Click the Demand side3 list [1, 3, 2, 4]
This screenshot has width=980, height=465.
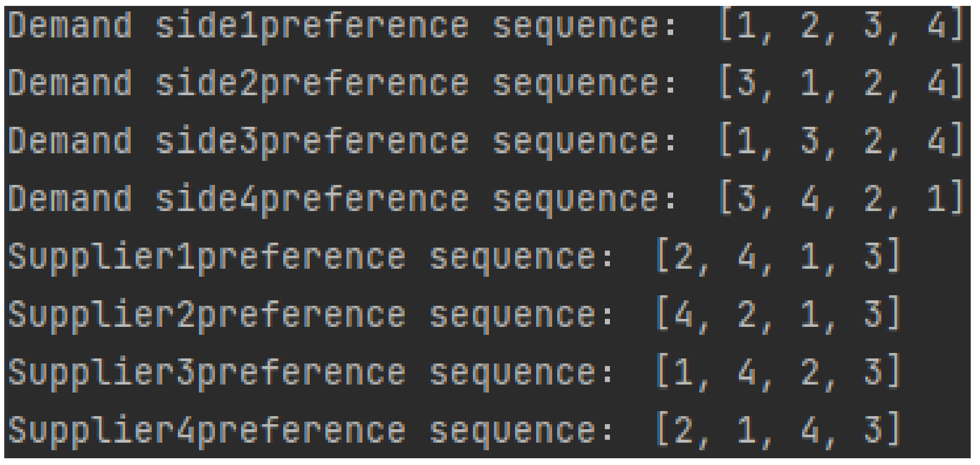841,142
